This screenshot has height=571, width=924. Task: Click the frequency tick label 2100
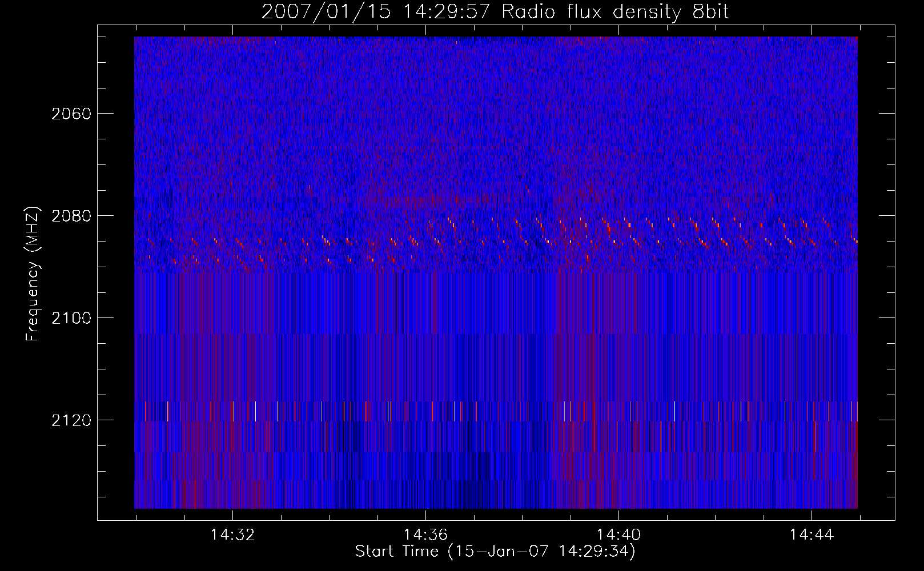pyautogui.click(x=71, y=318)
